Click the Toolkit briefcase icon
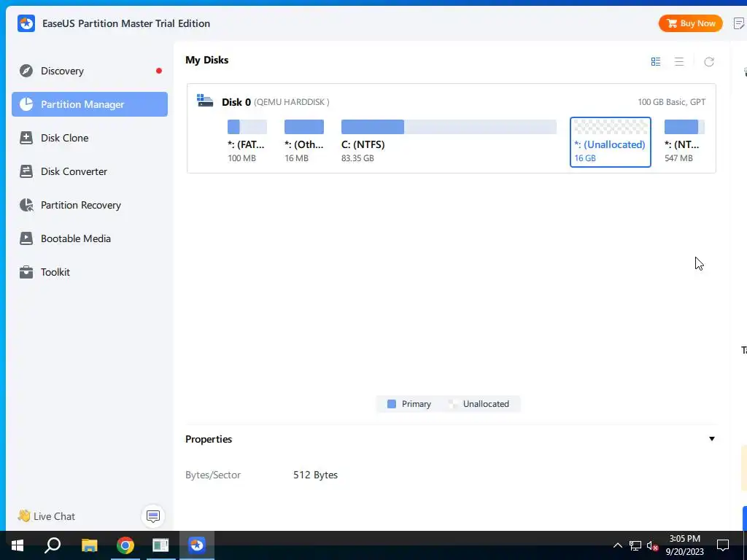 point(26,272)
